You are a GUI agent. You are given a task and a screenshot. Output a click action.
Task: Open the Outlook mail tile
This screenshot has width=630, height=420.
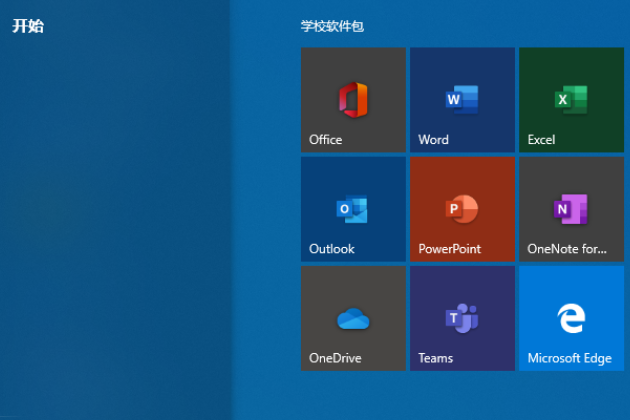353,209
